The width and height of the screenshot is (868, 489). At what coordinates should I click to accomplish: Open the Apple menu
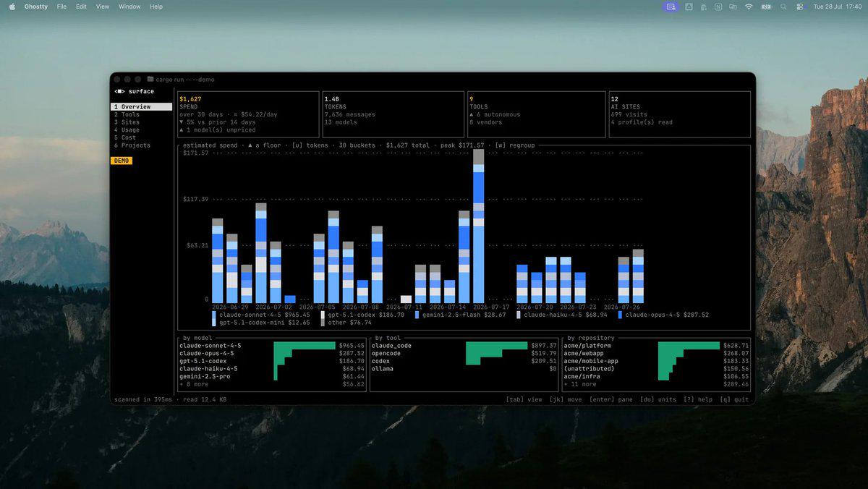12,7
